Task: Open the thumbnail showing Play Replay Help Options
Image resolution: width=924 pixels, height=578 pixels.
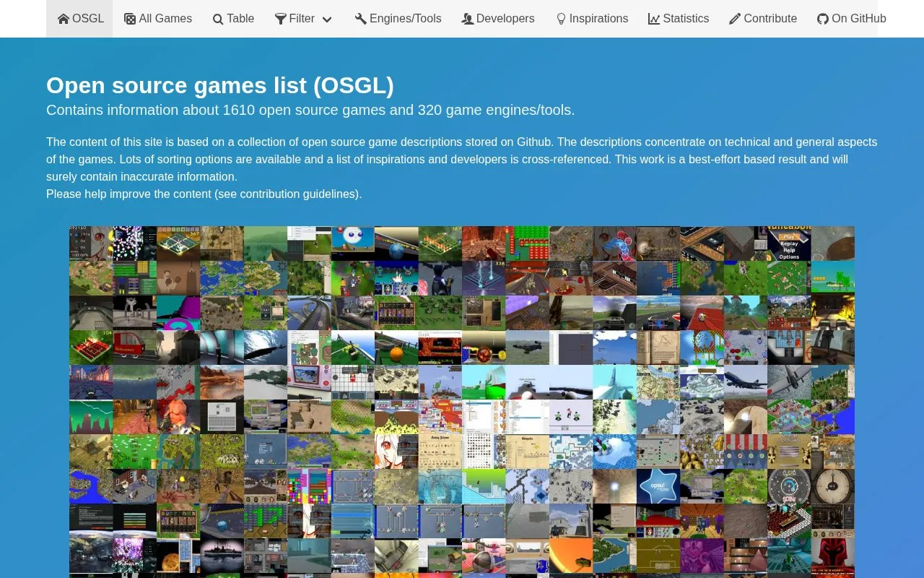Action: pos(789,243)
